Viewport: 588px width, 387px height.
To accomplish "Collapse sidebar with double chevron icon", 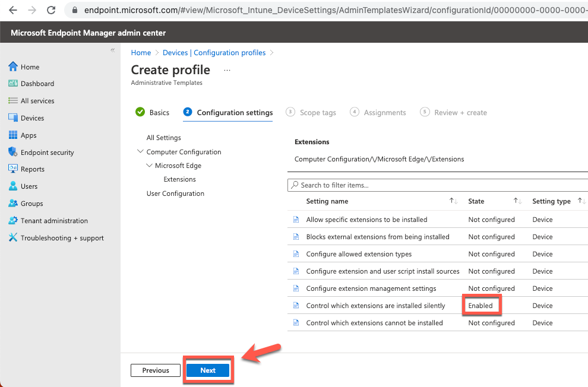I will pyautogui.click(x=112, y=50).
